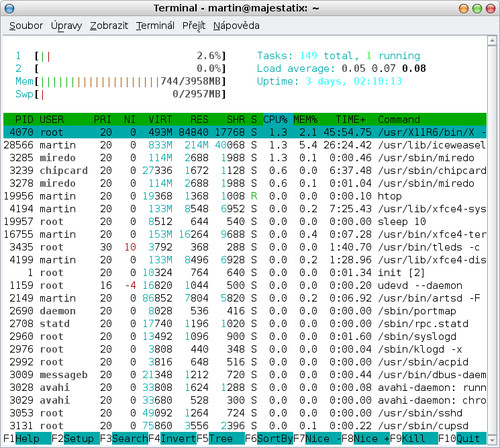Sort by the NI column header
The image size is (500, 448).
click(x=130, y=119)
